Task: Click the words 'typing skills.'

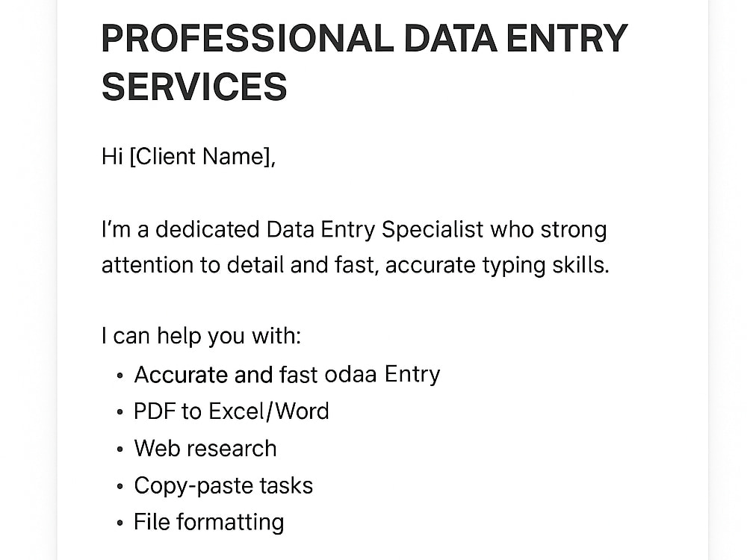Action: 545,267
